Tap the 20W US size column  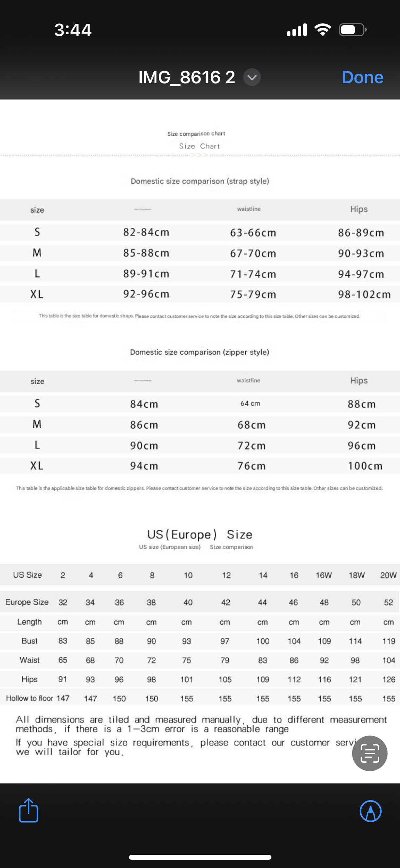(x=388, y=575)
